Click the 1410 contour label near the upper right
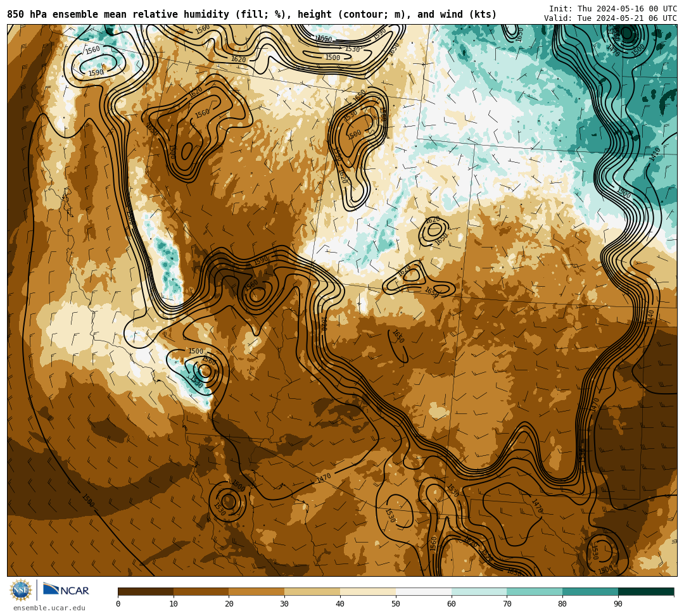The height and width of the screenshot is (616, 684). (655, 153)
